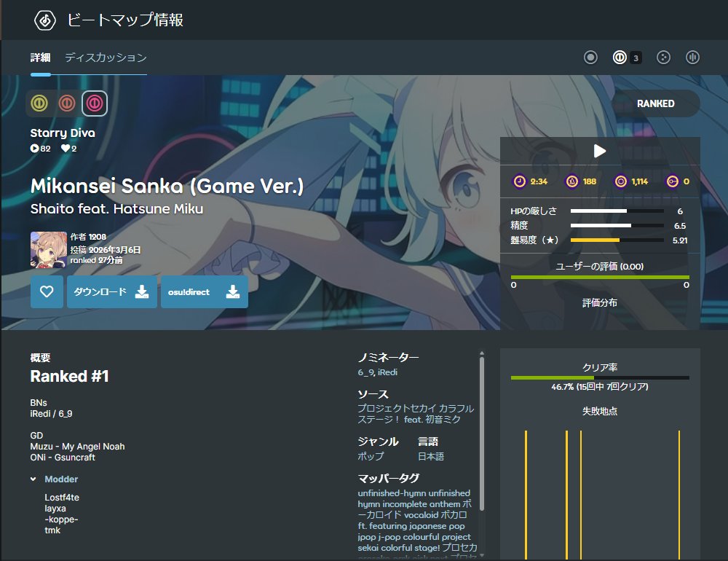Click the BPM icon showing 188

[x=572, y=181]
